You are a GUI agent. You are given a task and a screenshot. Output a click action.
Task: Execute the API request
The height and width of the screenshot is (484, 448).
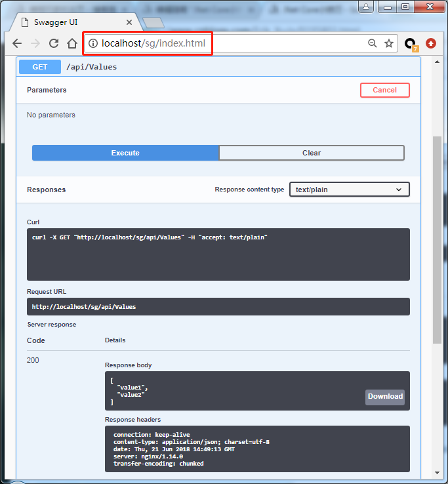(125, 153)
